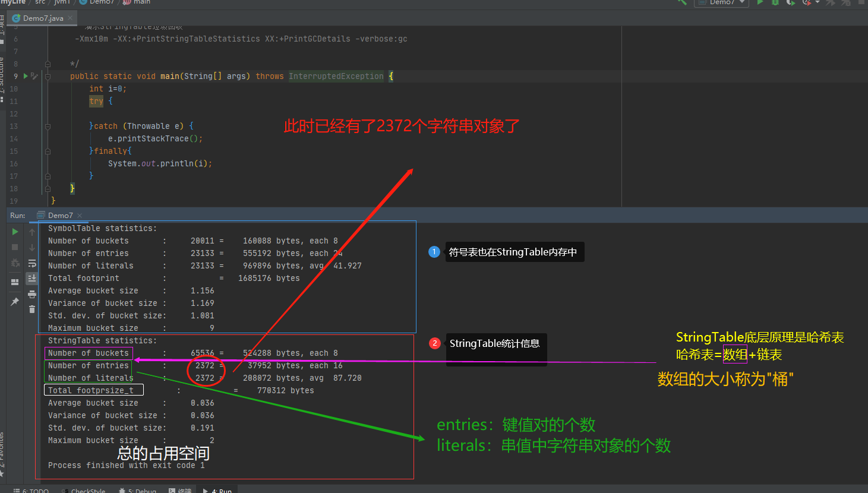
Task: Toggle scroll to end in Run console
Action: [32, 278]
